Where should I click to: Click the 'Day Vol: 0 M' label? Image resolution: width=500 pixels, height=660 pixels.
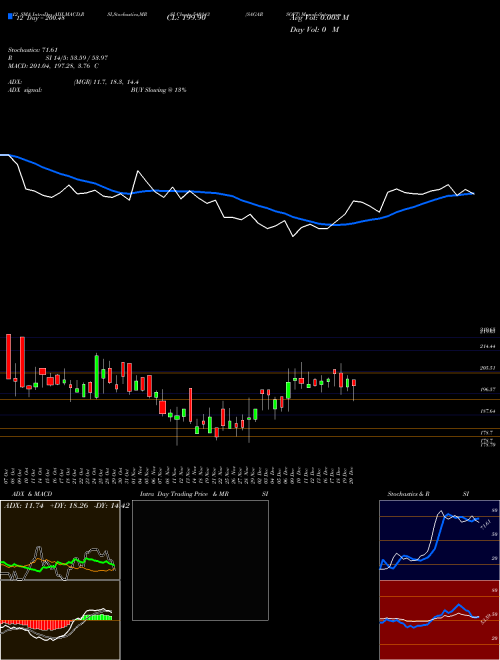[x=314, y=30]
